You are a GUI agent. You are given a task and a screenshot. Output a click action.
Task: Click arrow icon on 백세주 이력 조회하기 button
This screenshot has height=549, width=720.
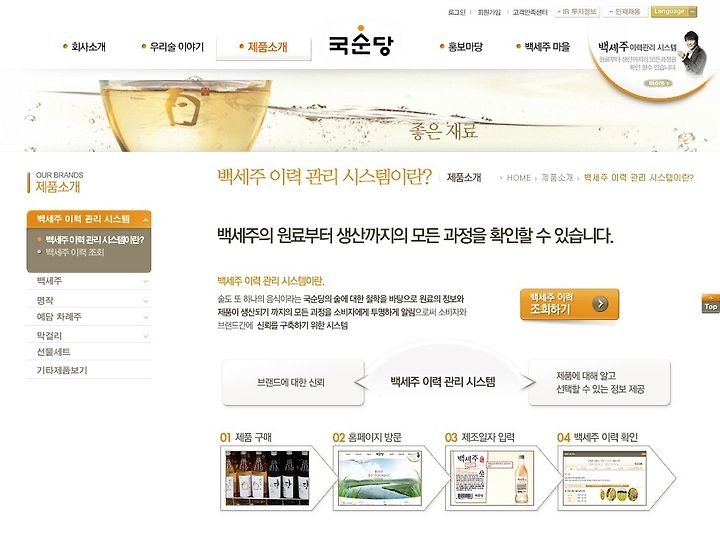coord(600,303)
